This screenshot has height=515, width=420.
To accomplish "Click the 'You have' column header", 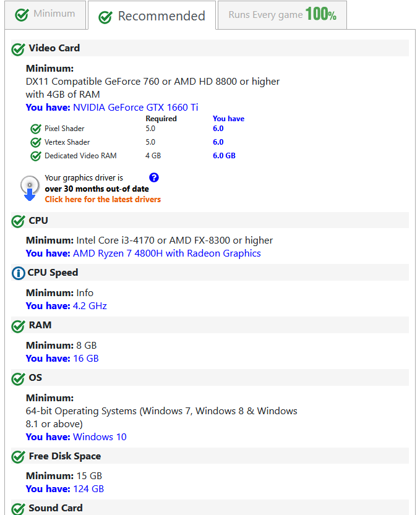I will (x=228, y=119).
